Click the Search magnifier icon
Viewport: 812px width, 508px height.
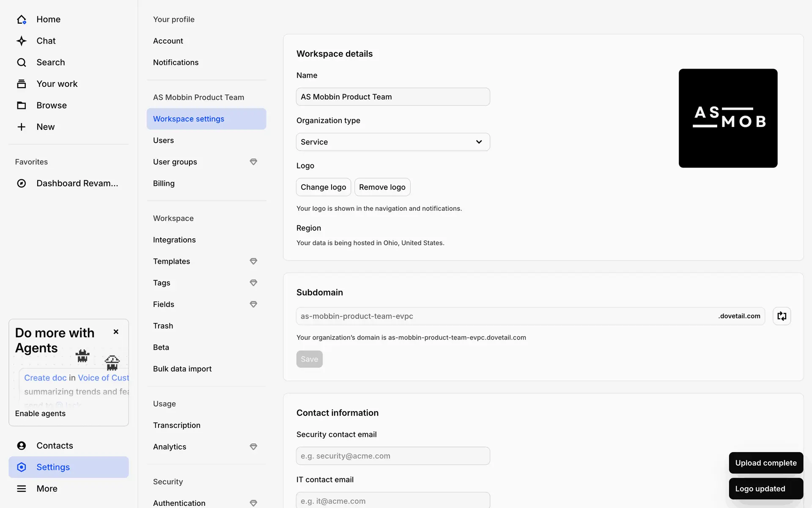[x=21, y=63]
